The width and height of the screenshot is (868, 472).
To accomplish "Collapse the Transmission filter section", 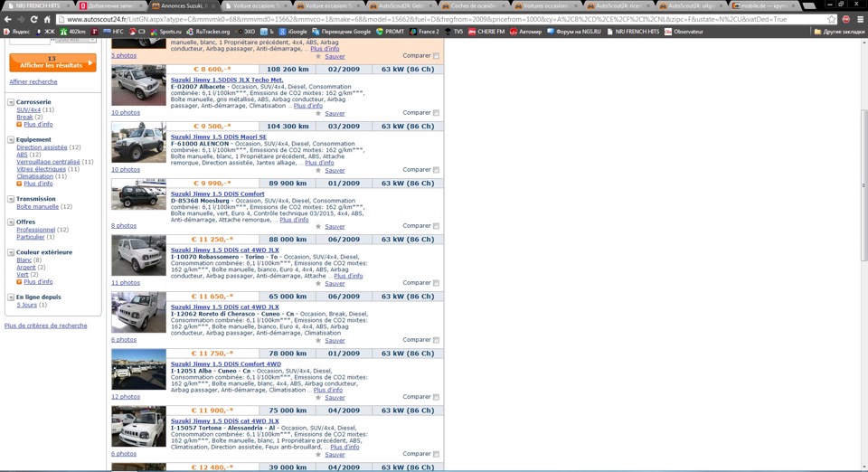I will [11, 199].
